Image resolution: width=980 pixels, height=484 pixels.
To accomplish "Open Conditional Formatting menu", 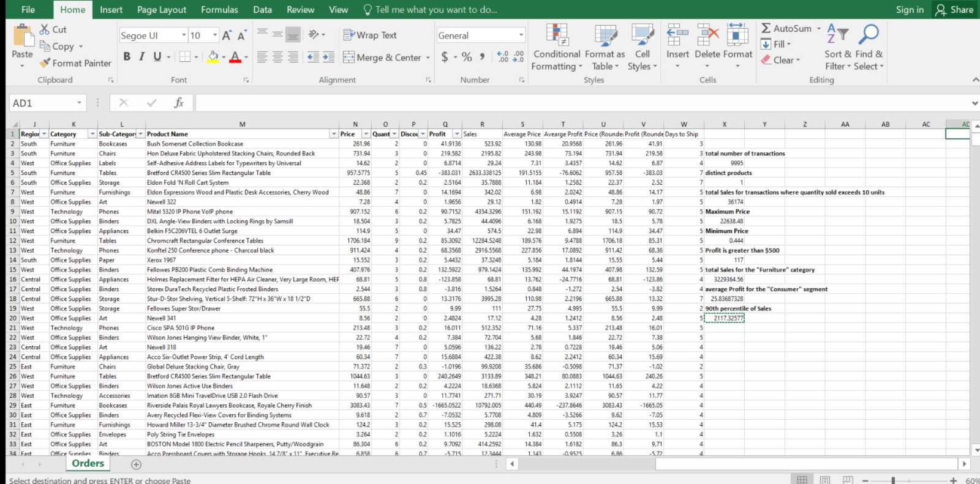I will [557, 47].
